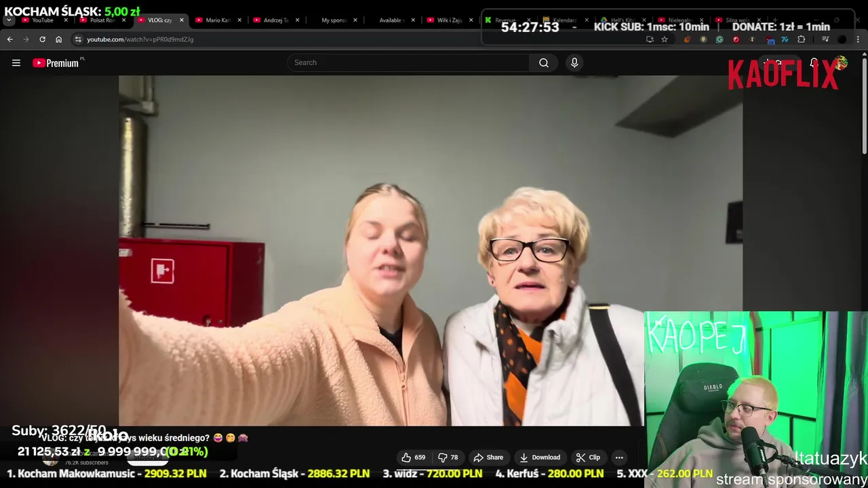The width and height of the screenshot is (868, 488).
Task: Open the tab search dropdown arrow
Action: [9, 20]
